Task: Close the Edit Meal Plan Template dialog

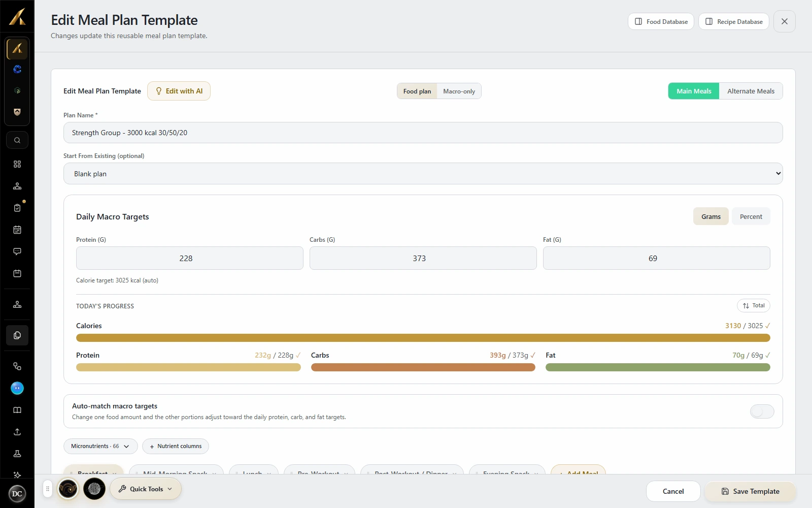Action: [785, 21]
